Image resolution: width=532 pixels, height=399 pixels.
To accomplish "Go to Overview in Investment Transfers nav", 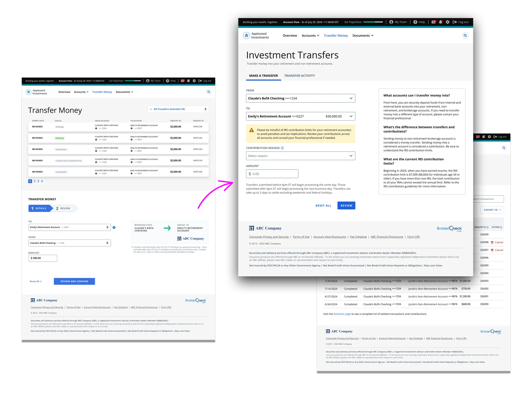I will [x=290, y=36].
